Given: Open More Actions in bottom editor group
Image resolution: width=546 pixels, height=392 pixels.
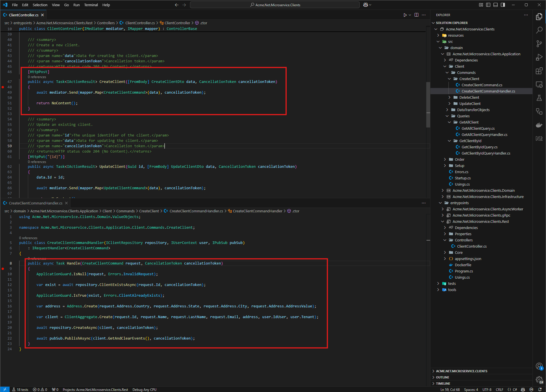Looking at the screenshot, I should (424, 203).
